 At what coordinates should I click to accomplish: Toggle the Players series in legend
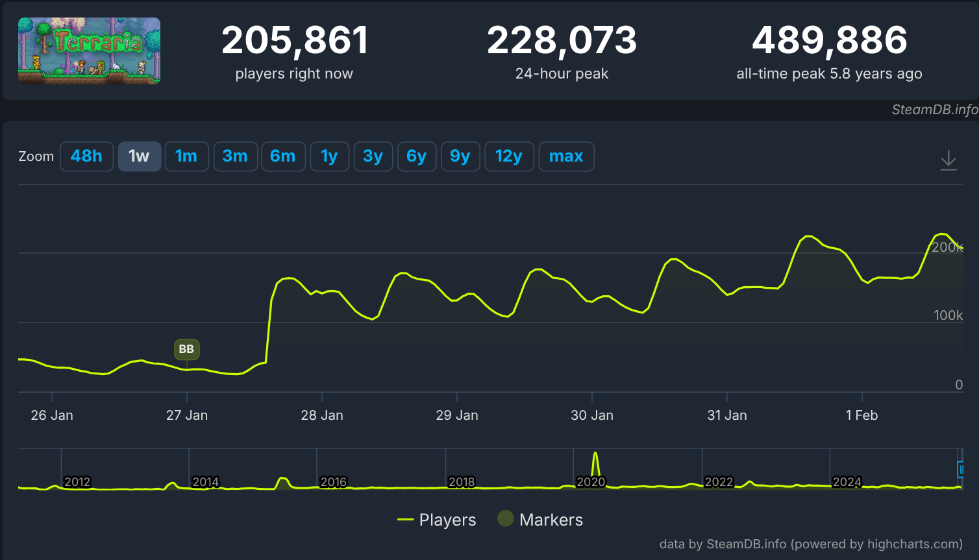point(437,520)
